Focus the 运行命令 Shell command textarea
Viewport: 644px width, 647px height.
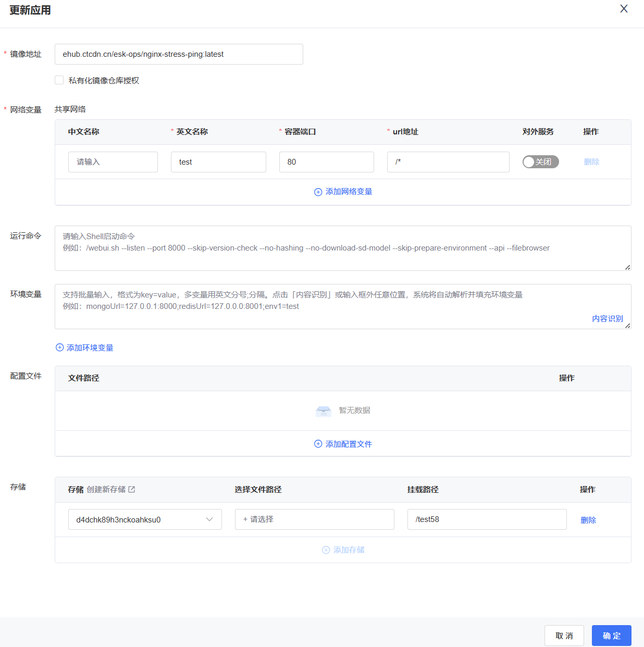[x=343, y=248]
